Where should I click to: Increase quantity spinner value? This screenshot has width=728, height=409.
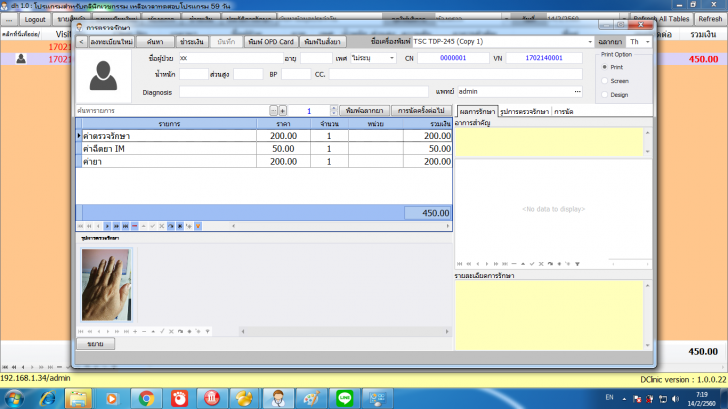(x=333, y=108)
